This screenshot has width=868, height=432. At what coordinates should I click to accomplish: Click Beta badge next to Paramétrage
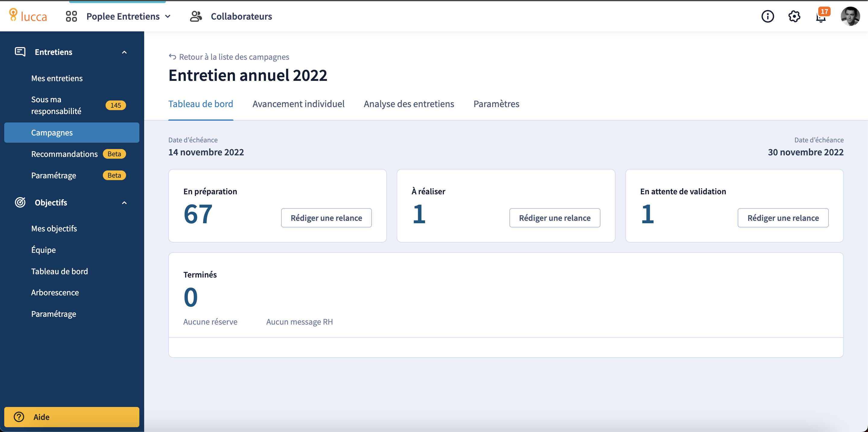pyautogui.click(x=114, y=175)
